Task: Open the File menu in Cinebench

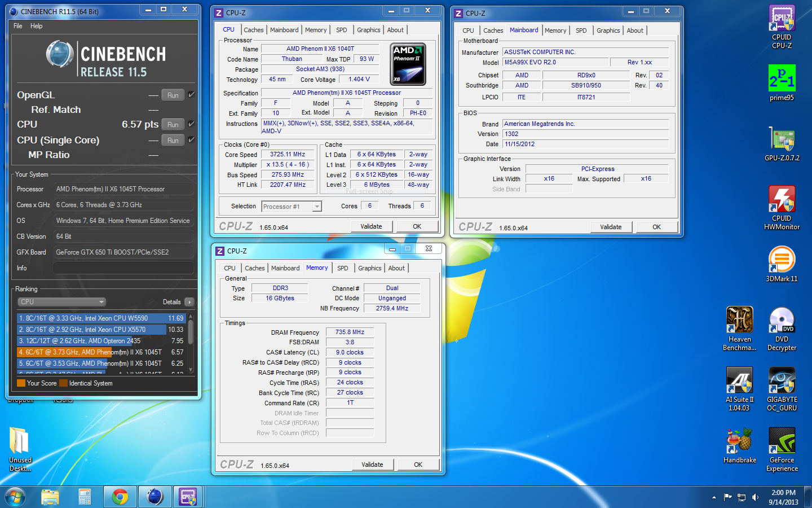Action: tap(18, 26)
